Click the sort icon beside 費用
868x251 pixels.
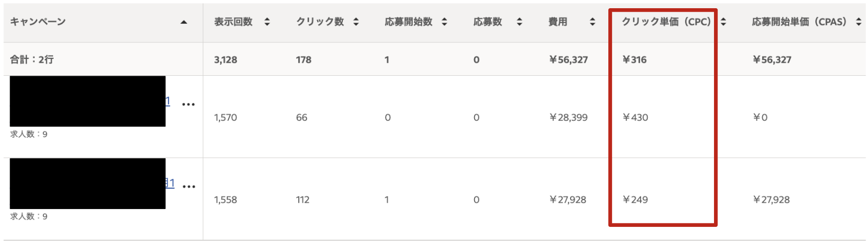pos(592,22)
